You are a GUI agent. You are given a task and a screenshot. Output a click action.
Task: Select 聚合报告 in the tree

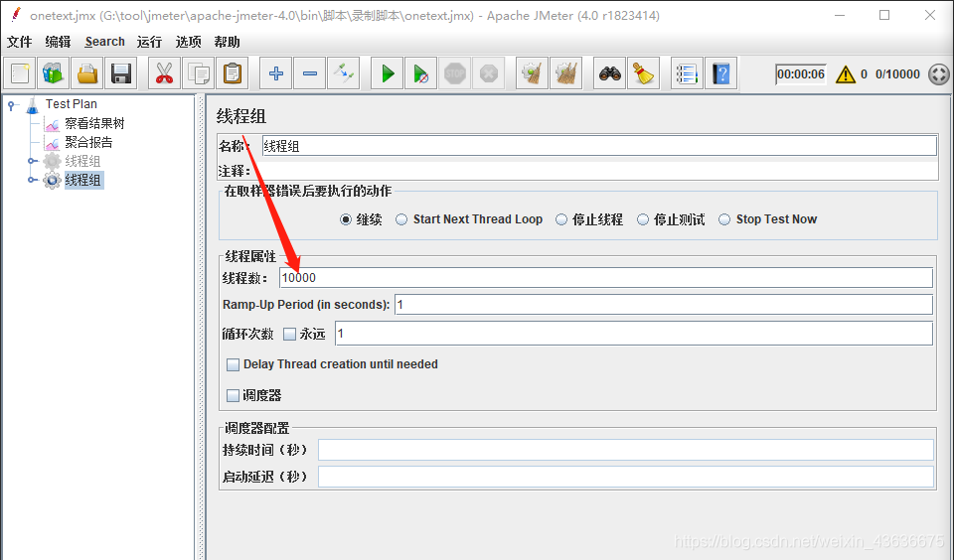(x=88, y=142)
